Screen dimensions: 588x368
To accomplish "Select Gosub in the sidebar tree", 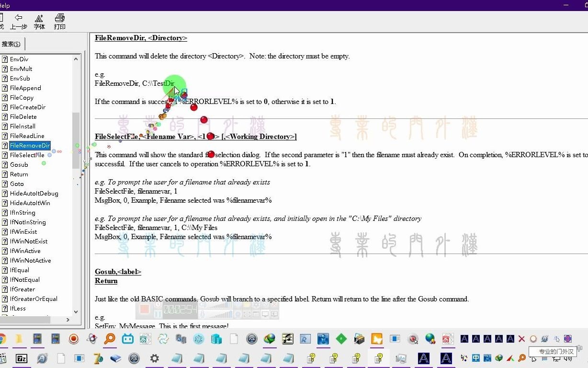I will [19, 164].
